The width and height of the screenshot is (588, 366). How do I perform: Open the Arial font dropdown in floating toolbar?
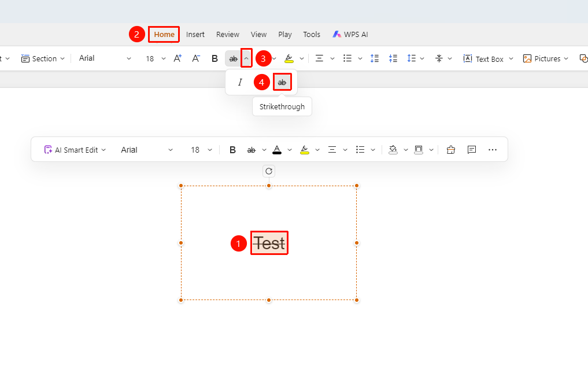coord(147,150)
